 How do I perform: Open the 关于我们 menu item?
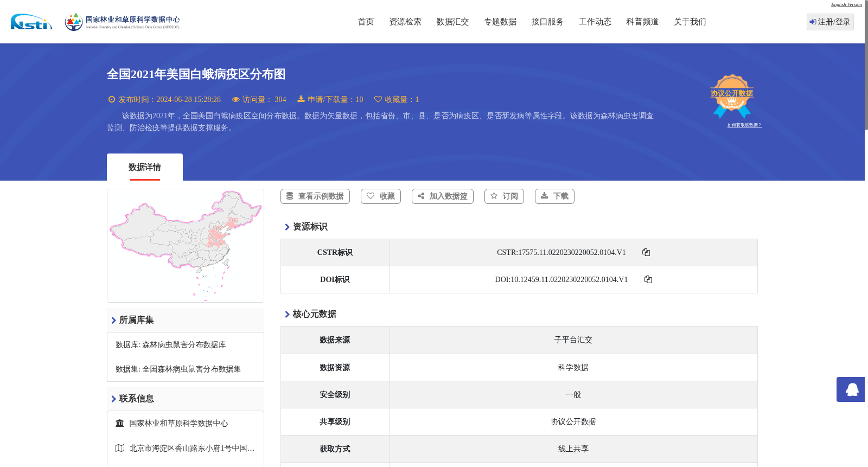coord(690,22)
